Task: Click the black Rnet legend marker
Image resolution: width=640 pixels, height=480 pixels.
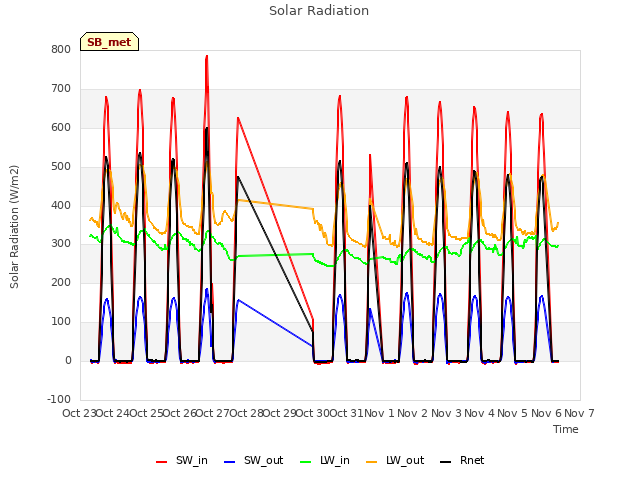Action: point(446,462)
